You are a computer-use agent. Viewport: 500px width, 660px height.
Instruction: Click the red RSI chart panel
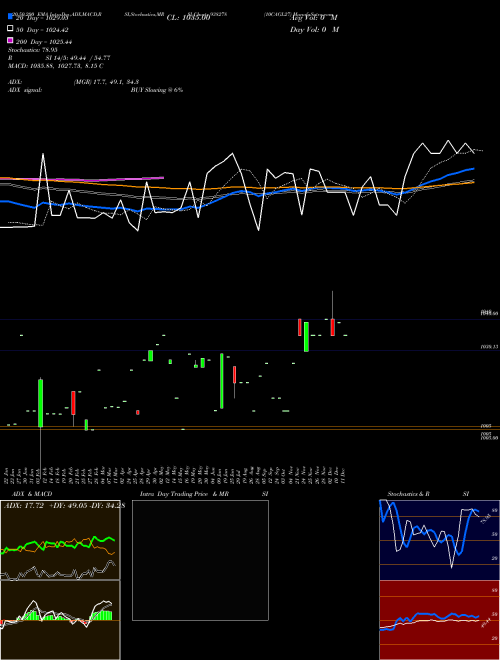click(439, 620)
